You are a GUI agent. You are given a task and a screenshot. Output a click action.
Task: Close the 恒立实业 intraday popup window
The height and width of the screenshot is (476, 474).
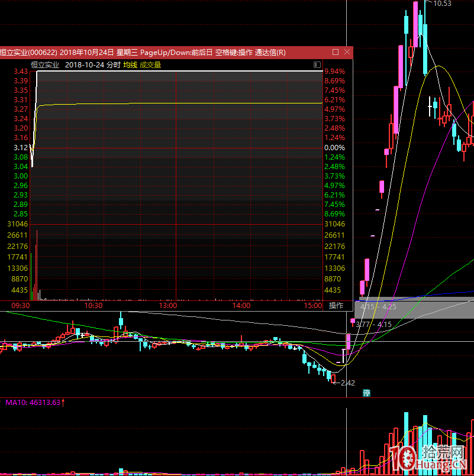[347, 52]
